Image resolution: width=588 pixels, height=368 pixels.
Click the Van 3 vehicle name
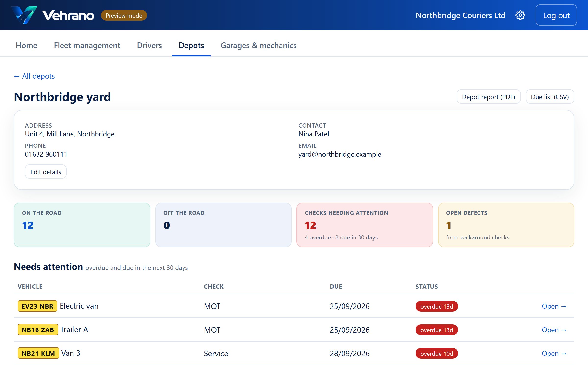click(71, 353)
